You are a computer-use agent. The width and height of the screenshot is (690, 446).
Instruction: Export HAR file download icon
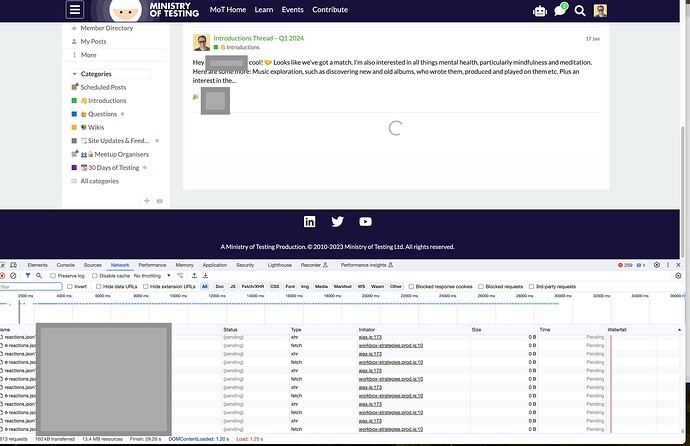[x=205, y=276]
